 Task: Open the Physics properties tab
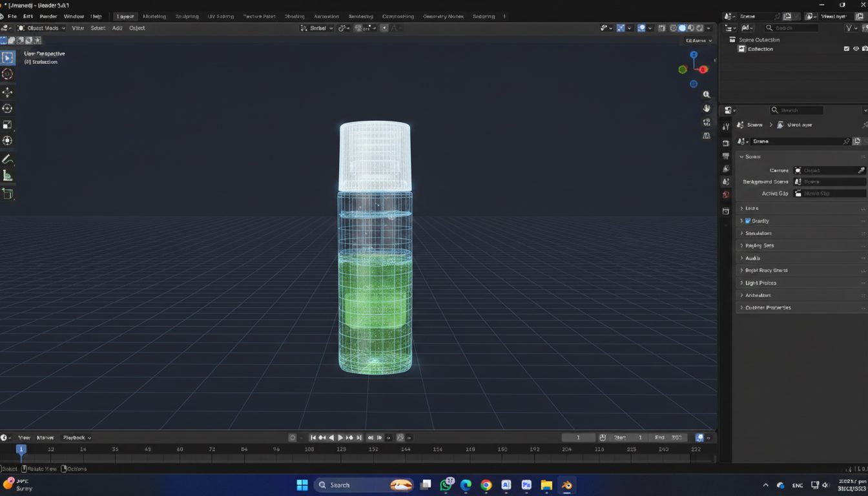coord(725,211)
